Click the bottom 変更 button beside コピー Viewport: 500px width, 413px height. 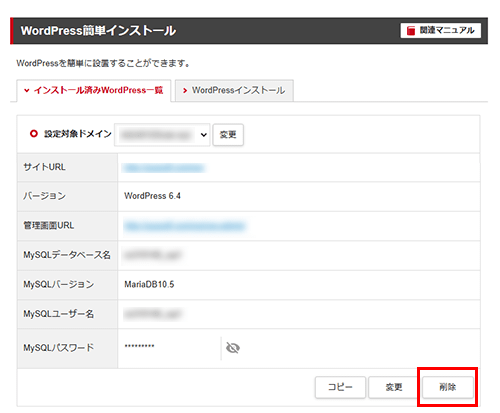pos(394,387)
